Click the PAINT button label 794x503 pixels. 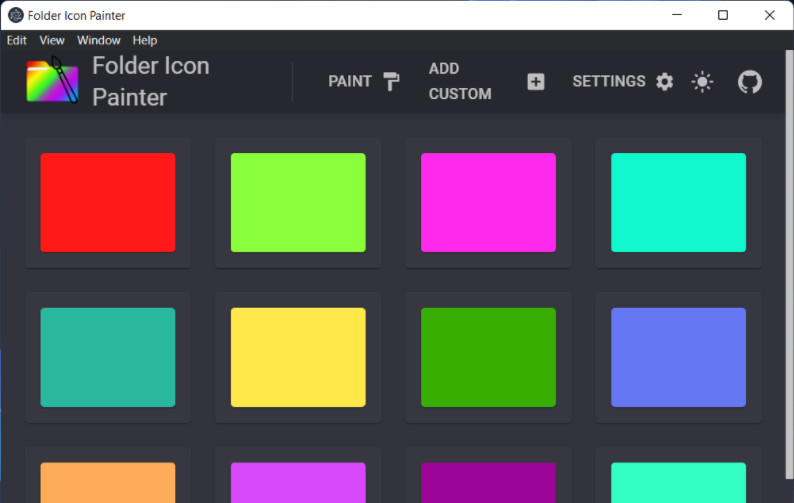click(350, 82)
